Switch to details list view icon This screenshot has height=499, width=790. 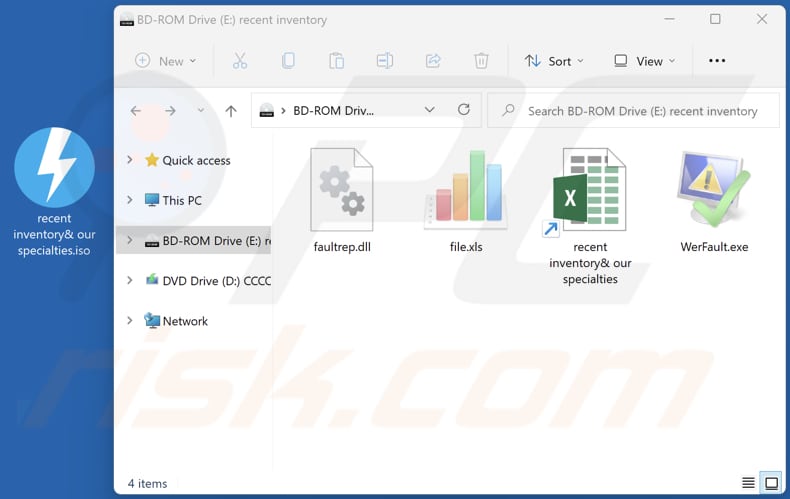[748, 483]
